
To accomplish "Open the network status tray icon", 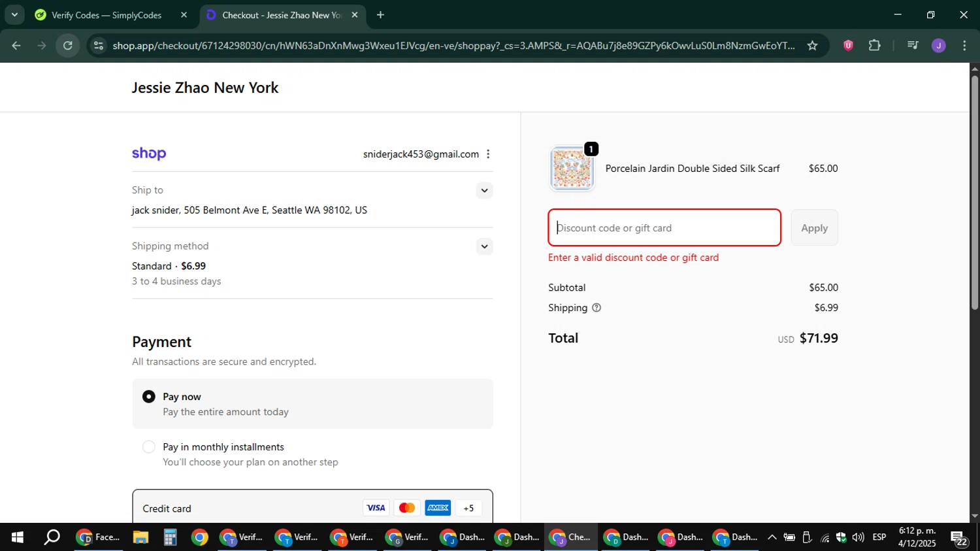I will 825,537.
